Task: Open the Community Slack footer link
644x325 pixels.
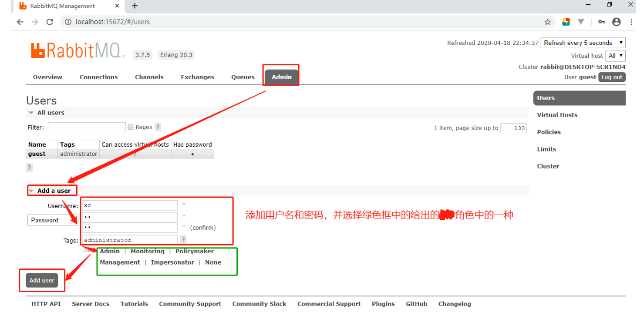Action: [x=259, y=304]
